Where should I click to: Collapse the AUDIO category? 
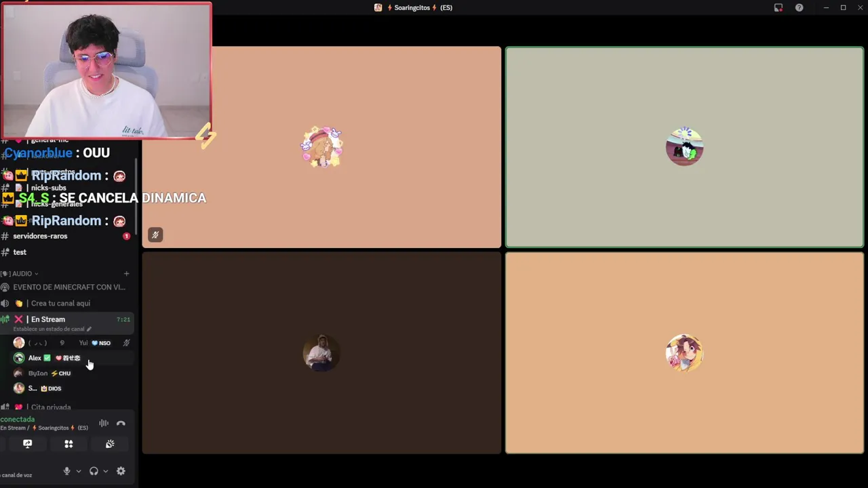pyautogui.click(x=20, y=274)
